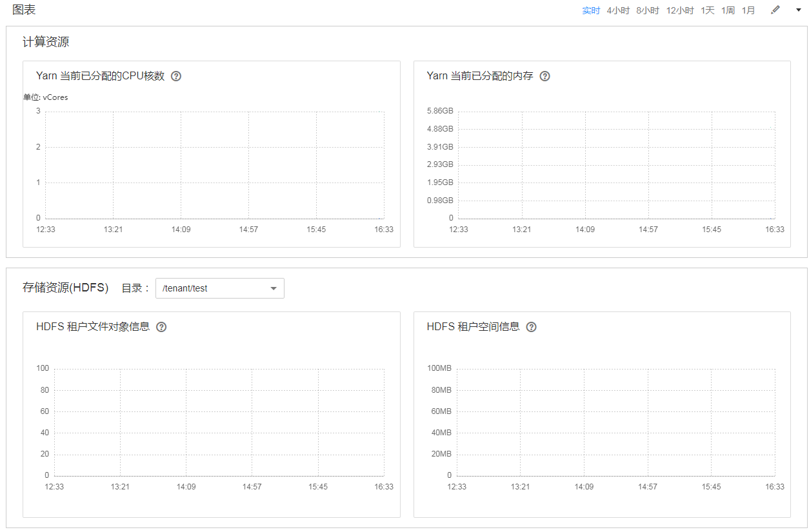Click the 80MB axis label
The width and height of the screenshot is (809, 532).
click(441, 390)
